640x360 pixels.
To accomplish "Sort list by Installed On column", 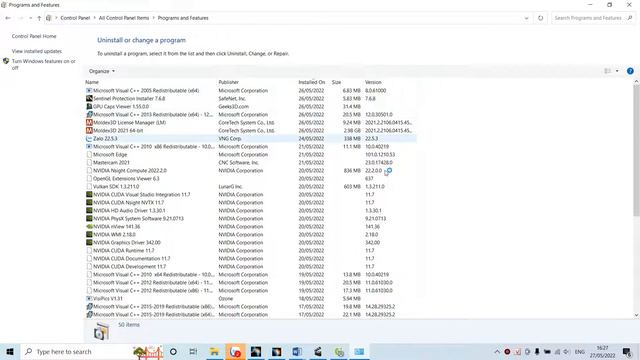I will (312, 82).
